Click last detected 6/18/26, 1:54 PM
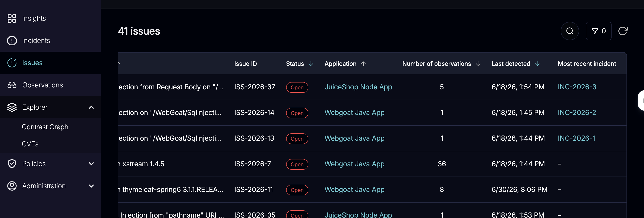This screenshot has height=218, width=644. click(x=518, y=87)
